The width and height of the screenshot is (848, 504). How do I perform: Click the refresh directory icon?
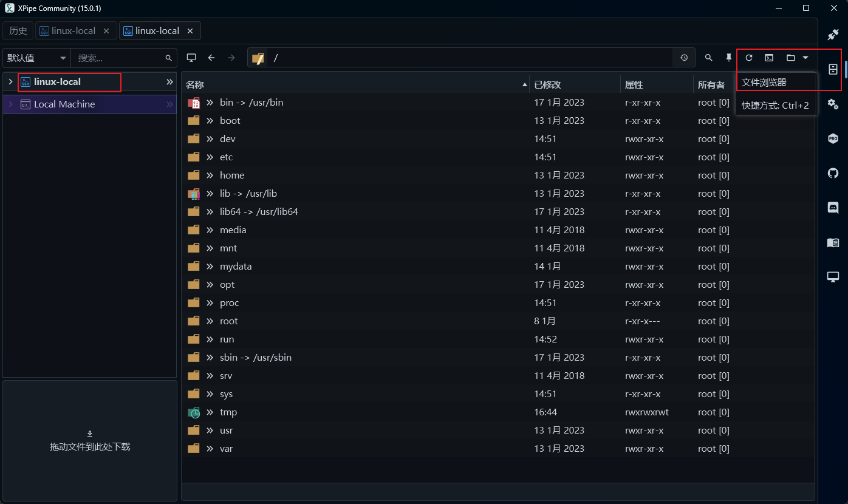pos(749,58)
